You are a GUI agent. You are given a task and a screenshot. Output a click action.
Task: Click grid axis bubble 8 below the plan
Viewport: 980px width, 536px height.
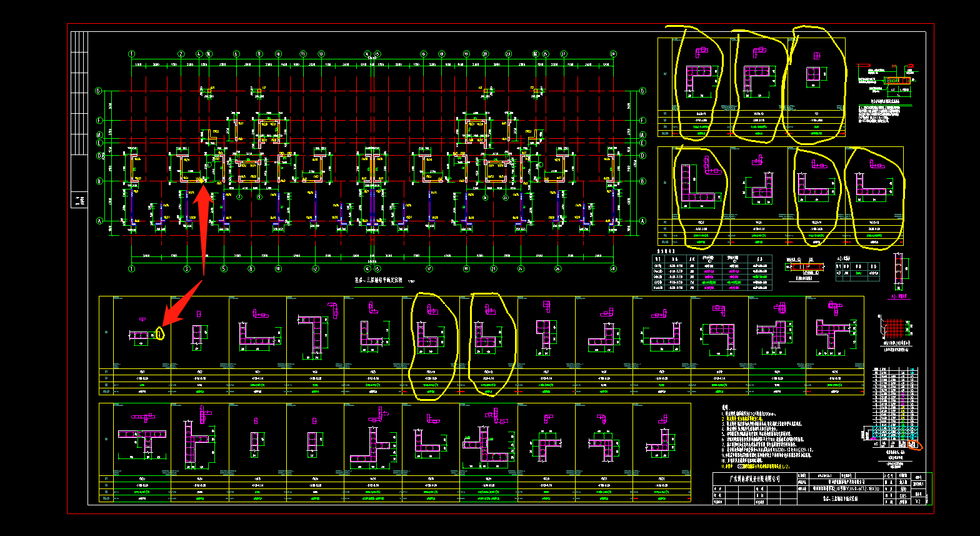(x=251, y=269)
